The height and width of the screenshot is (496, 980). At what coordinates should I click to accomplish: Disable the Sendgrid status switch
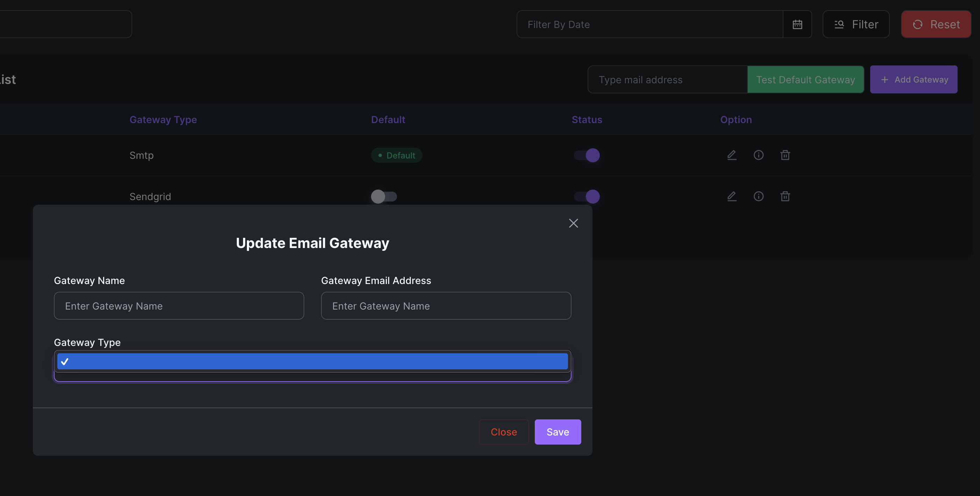587,196
